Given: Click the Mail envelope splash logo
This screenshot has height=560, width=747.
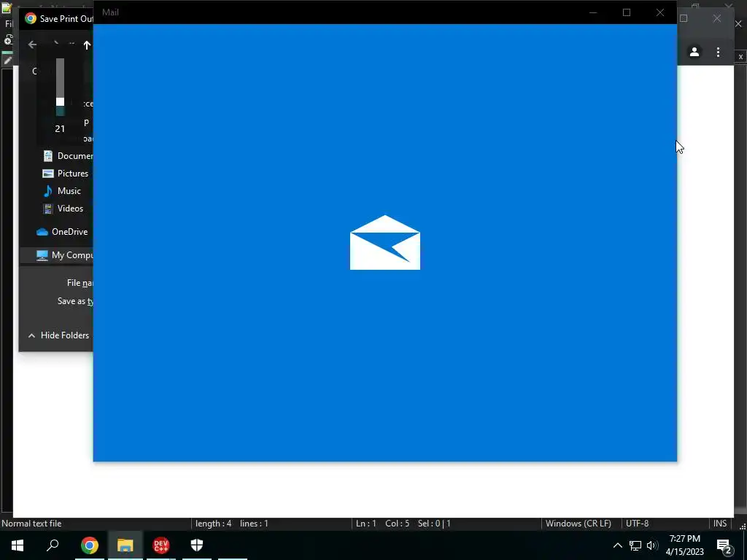Looking at the screenshot, I should [385, 242].
